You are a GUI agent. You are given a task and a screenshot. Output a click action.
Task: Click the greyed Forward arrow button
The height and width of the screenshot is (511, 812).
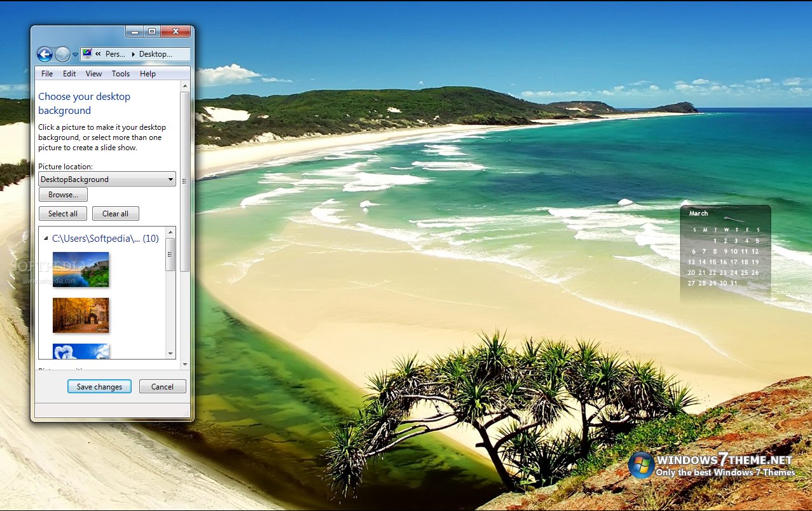pos(62,54)
